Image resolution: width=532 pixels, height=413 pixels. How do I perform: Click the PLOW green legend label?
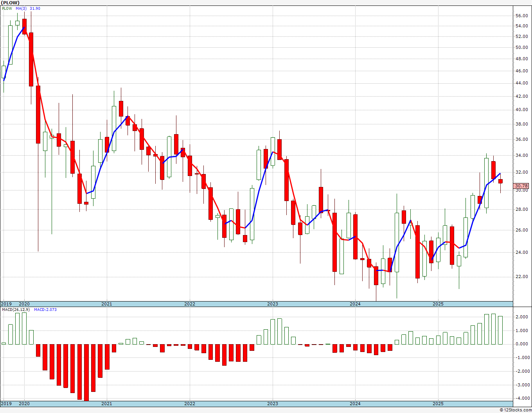click(x=7, y=9)
